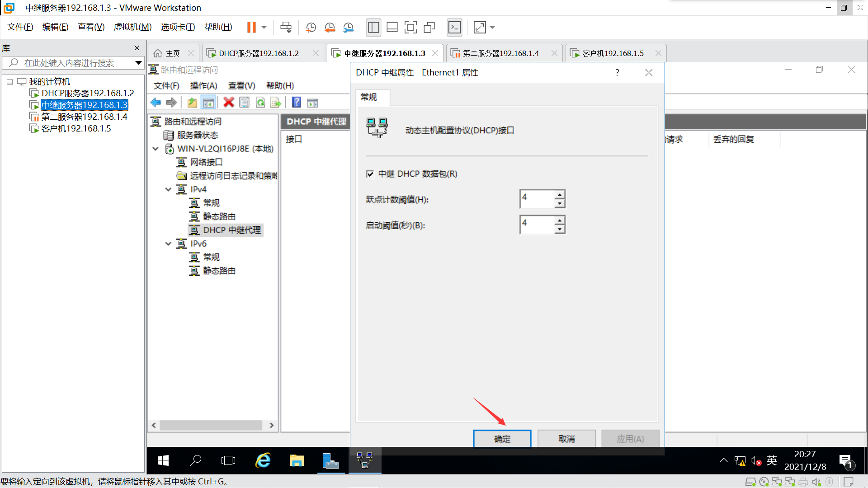The width and height of the screenshot is (868, 488).
Task: Click the VMware pause virtual machine icon
Action: click(251, 28)
